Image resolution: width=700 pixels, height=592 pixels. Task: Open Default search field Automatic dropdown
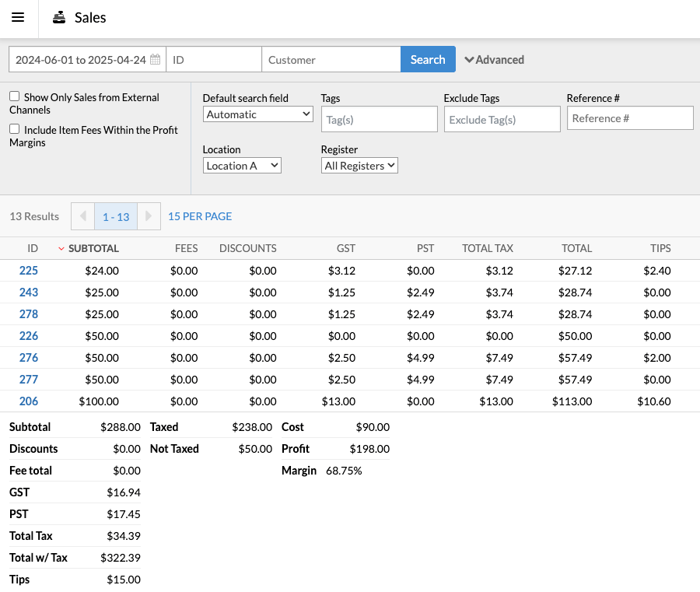[x=258, y=114]
